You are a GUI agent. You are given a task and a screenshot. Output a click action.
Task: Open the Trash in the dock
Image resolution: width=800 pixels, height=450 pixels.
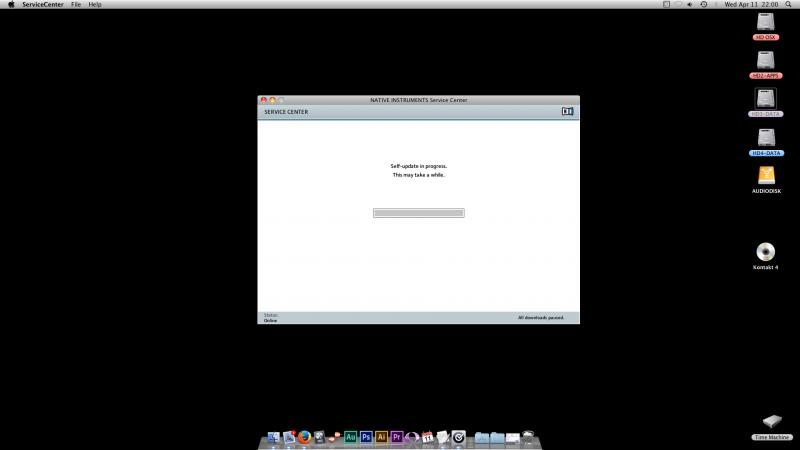point(528,437)
